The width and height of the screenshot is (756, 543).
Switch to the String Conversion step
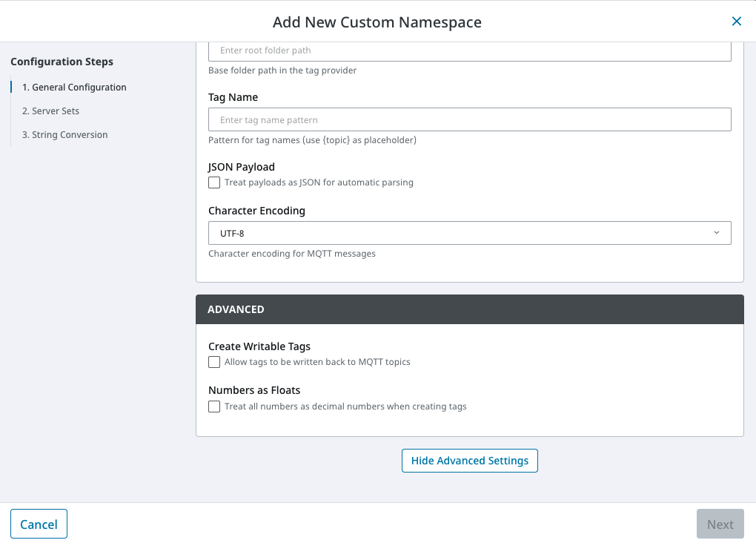64,135
